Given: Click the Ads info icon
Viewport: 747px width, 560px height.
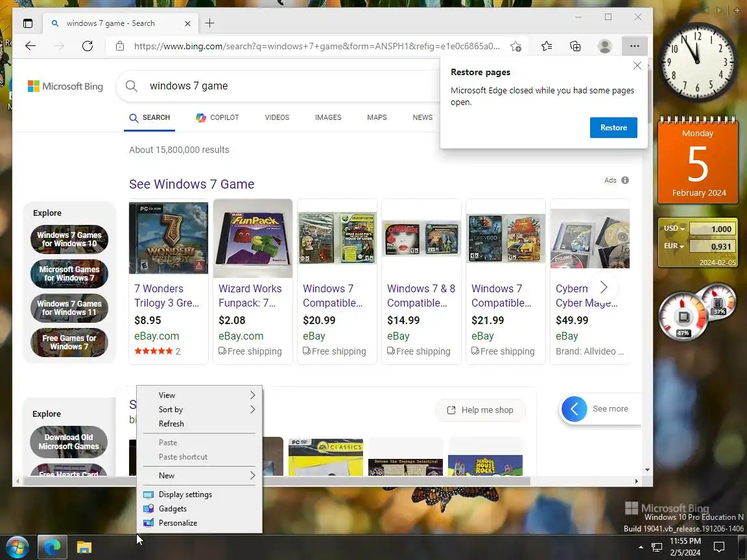Looking at the screenshot, I should [x=625, y=180].
